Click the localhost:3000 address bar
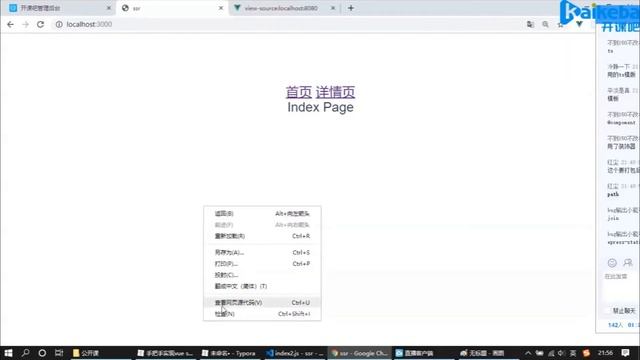The width and height of the screenshot is (640, 360). point(286,24)
